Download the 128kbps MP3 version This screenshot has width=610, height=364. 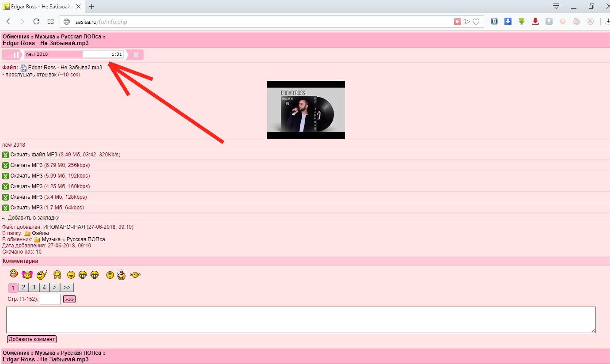(x=27, y=197)
